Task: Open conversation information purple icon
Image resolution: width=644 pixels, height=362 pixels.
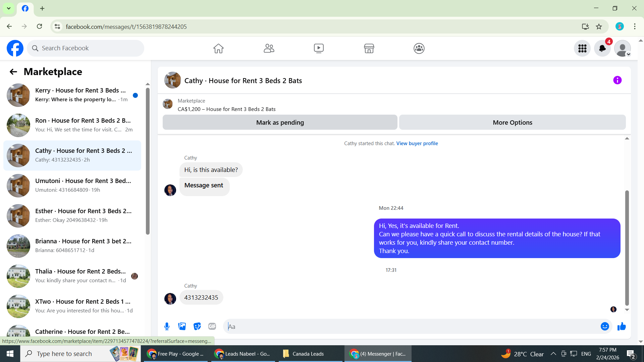Action: pos(617,80)
